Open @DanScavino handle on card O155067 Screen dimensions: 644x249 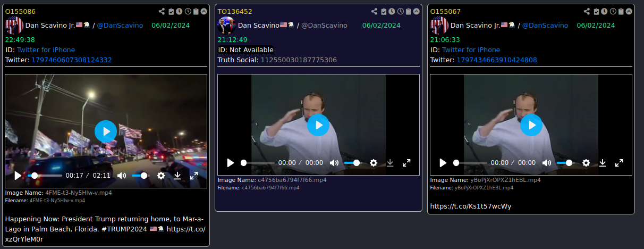[x=545, y=26]
